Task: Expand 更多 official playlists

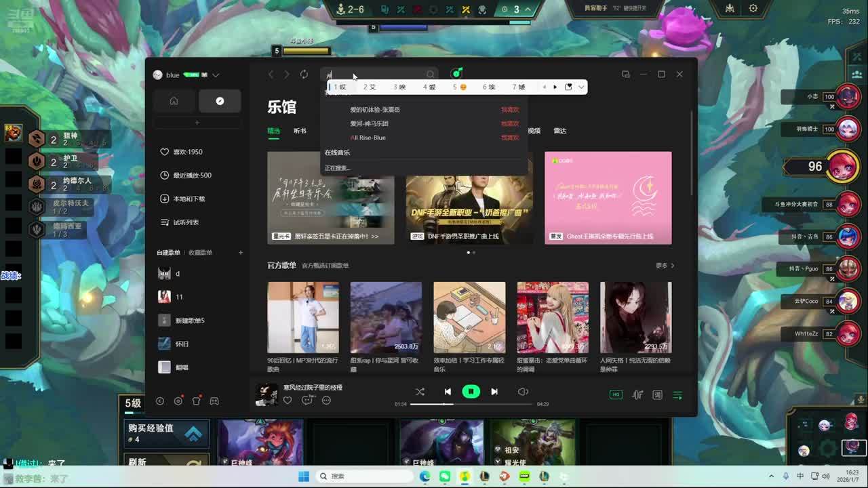Action: coord(665,266)
